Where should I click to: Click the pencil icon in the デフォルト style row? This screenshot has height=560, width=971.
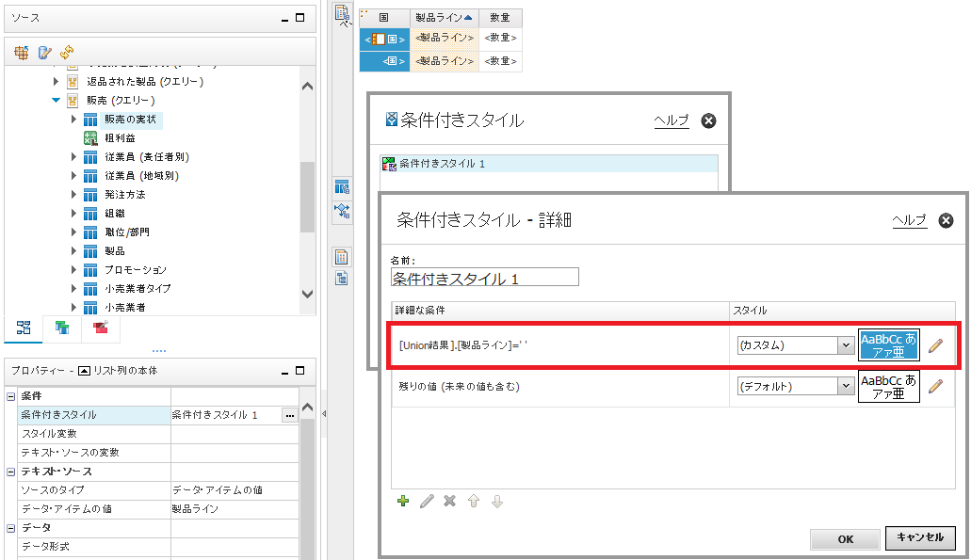tap(936, 387)
